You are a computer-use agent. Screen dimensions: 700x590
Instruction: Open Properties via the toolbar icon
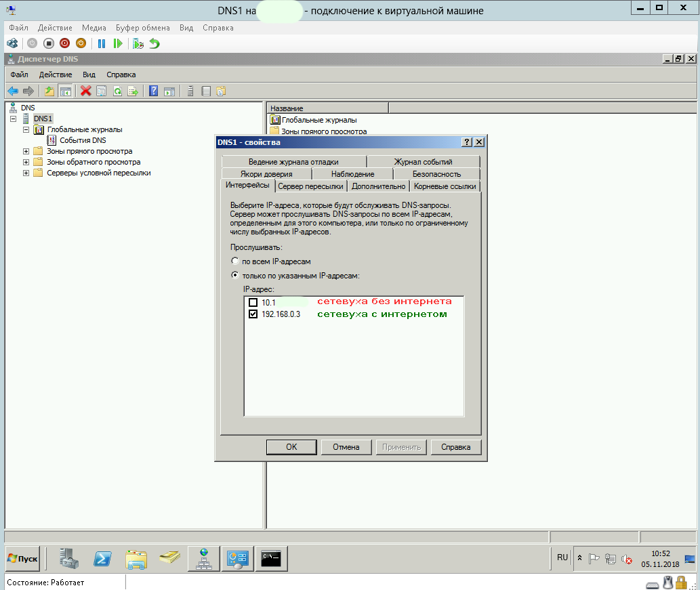102,91
